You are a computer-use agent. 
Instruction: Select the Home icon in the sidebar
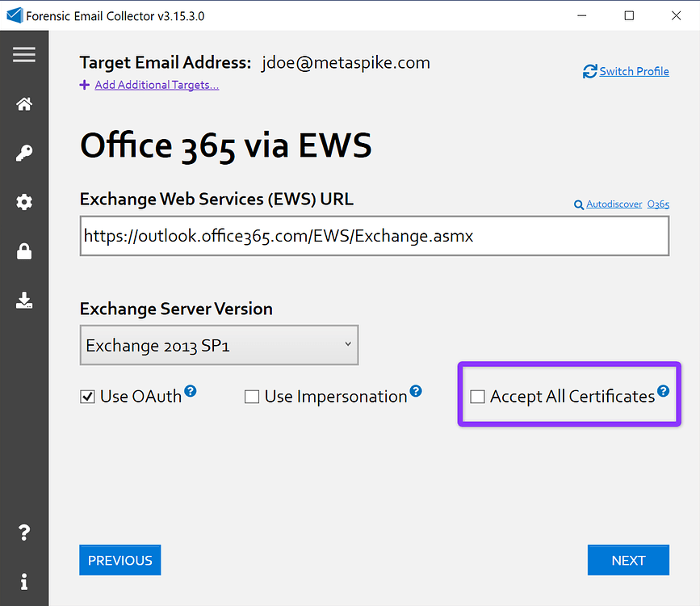click(24, 103)
